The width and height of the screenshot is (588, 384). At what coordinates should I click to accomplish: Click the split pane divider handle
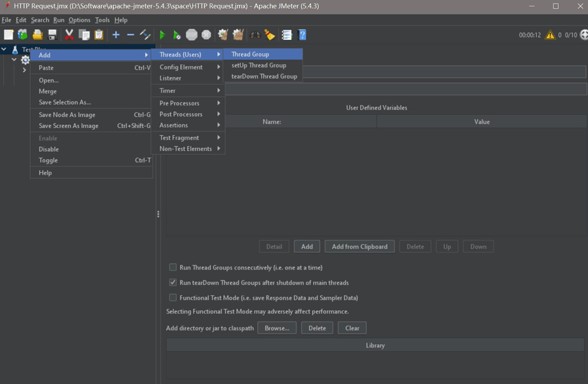158,215
